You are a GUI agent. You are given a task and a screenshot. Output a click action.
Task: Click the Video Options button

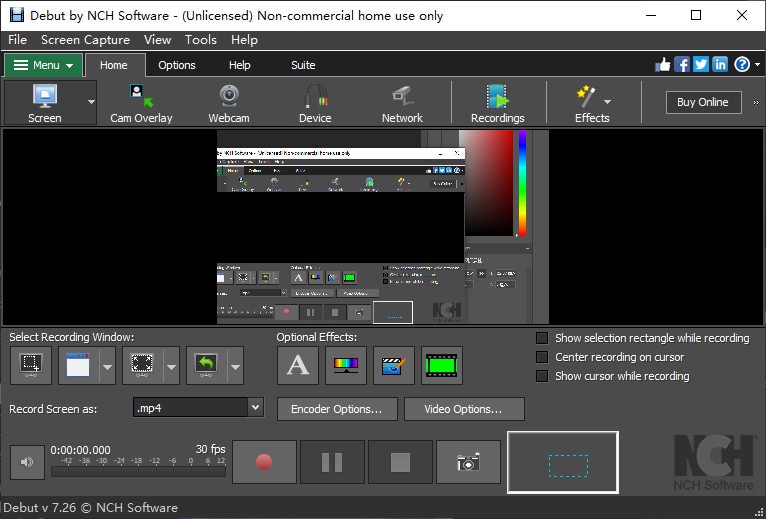[x=464, y=409]
